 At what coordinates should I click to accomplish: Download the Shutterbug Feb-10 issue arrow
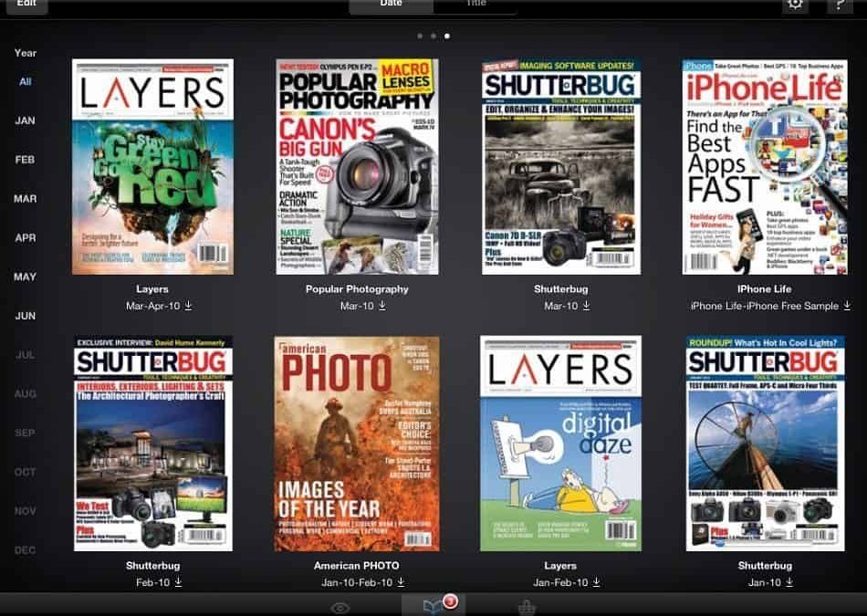click(178, 582)
